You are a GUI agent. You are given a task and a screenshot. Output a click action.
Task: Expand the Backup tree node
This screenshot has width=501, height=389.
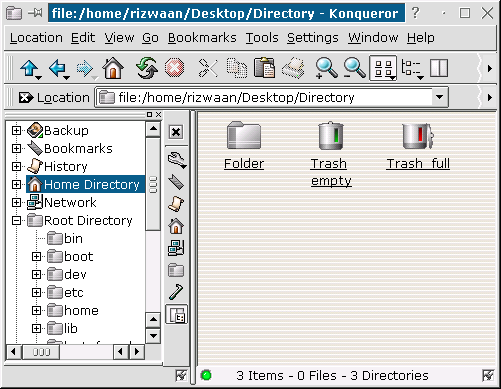point(16,130)
